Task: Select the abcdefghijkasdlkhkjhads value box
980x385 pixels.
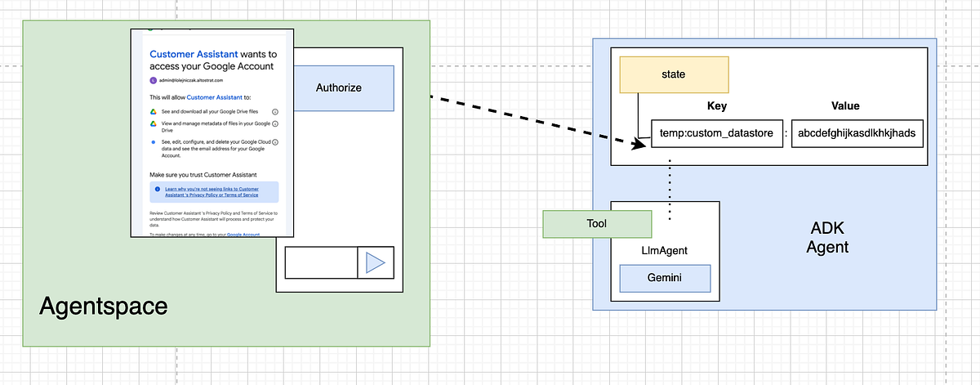Action: point(857,133)
